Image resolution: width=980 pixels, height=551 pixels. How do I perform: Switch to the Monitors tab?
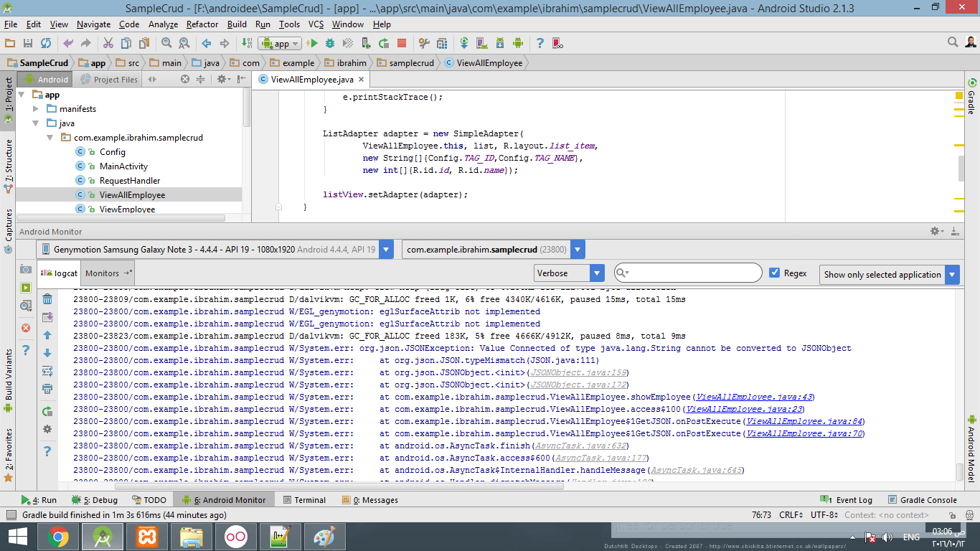click(x=103, y=273)
